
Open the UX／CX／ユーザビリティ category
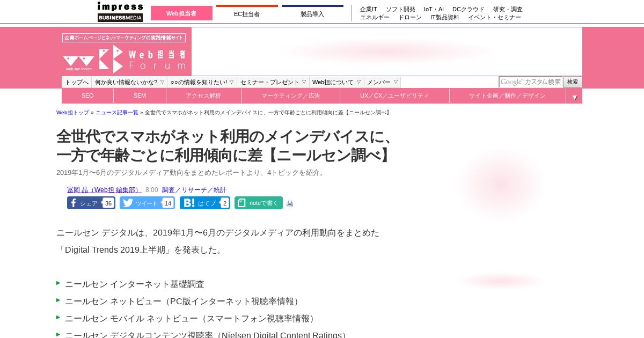394,96
